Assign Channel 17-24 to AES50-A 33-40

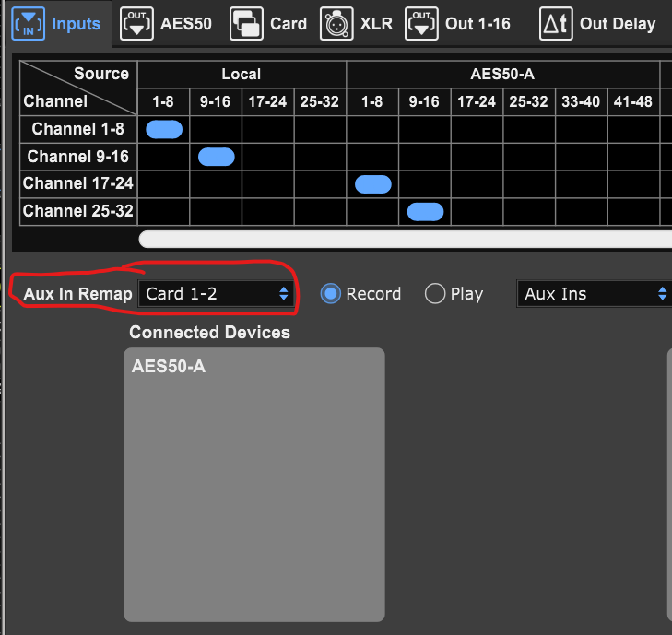tap(581, 184)
